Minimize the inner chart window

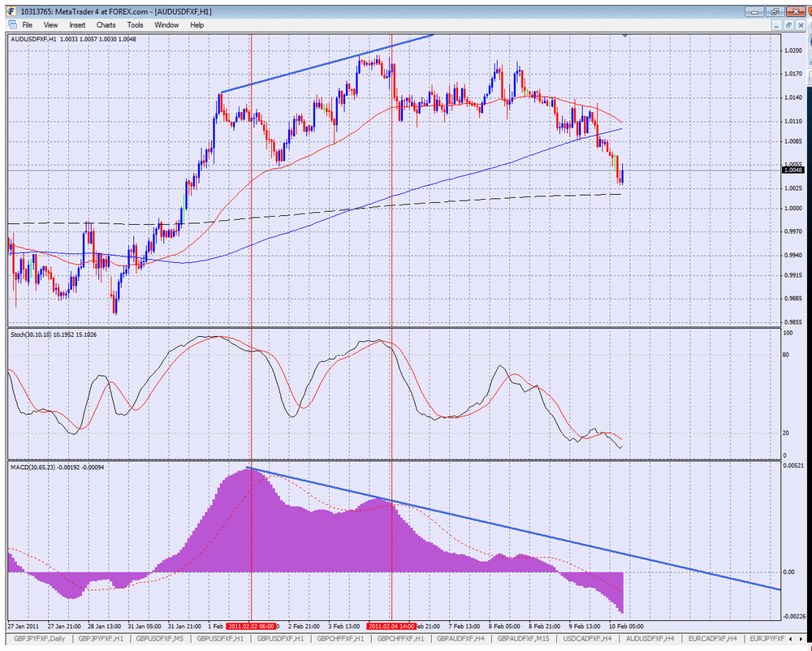click(776, 25)
